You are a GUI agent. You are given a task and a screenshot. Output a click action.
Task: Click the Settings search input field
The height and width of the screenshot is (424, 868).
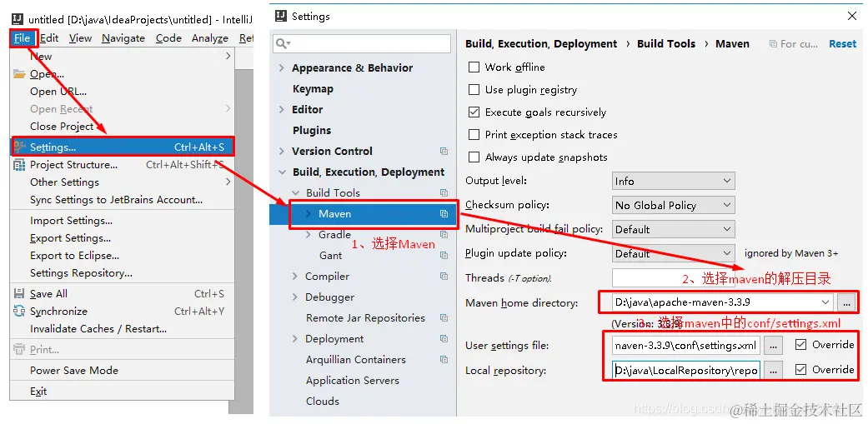tap(362, 43)
